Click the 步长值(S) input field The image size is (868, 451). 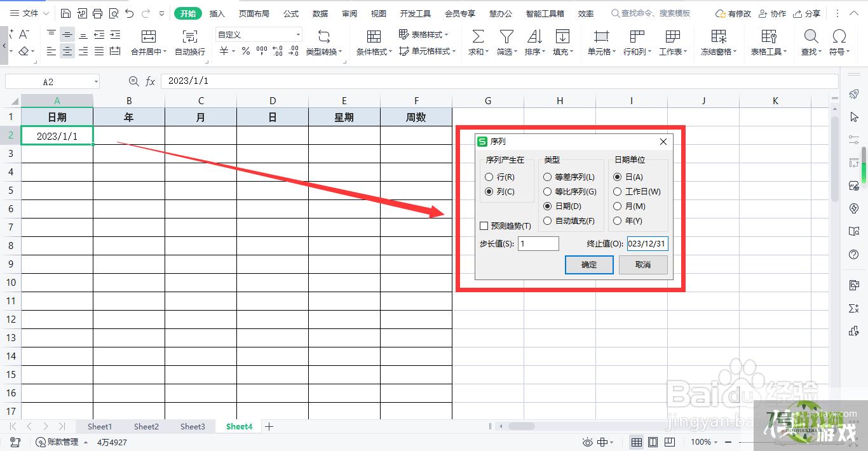538,243
